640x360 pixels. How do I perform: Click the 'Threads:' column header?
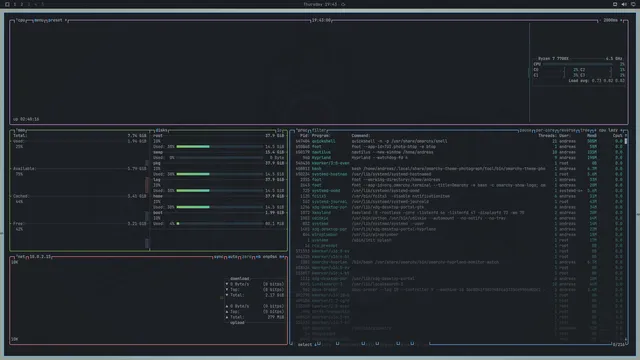pyautogui.click(x=547, y=136)
